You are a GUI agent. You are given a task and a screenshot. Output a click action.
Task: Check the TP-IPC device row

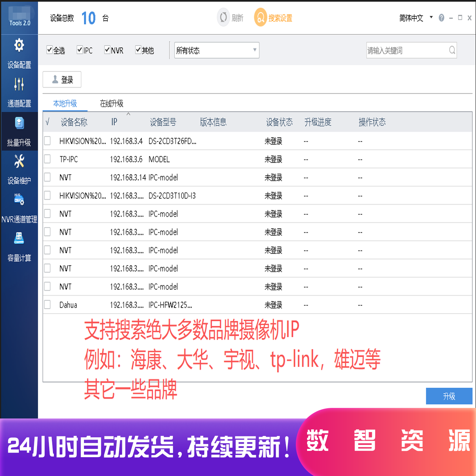coord(47,159)
